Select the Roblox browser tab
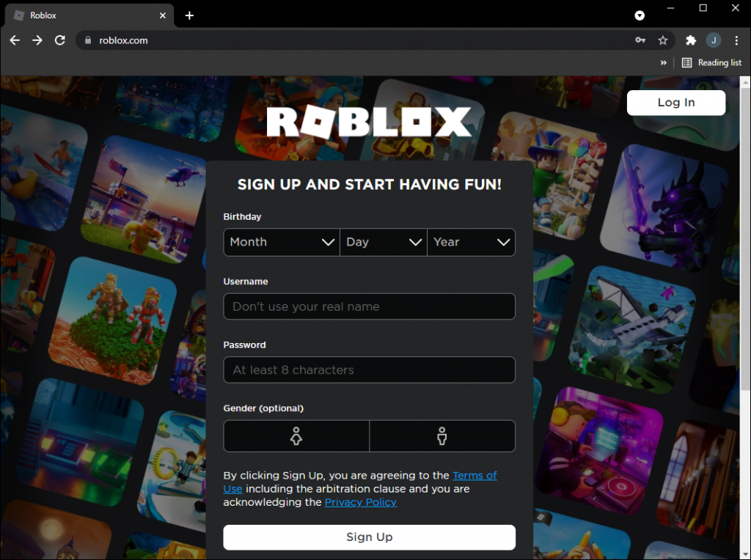This screenshot has height=560, width=751. (x=89, y=15)
